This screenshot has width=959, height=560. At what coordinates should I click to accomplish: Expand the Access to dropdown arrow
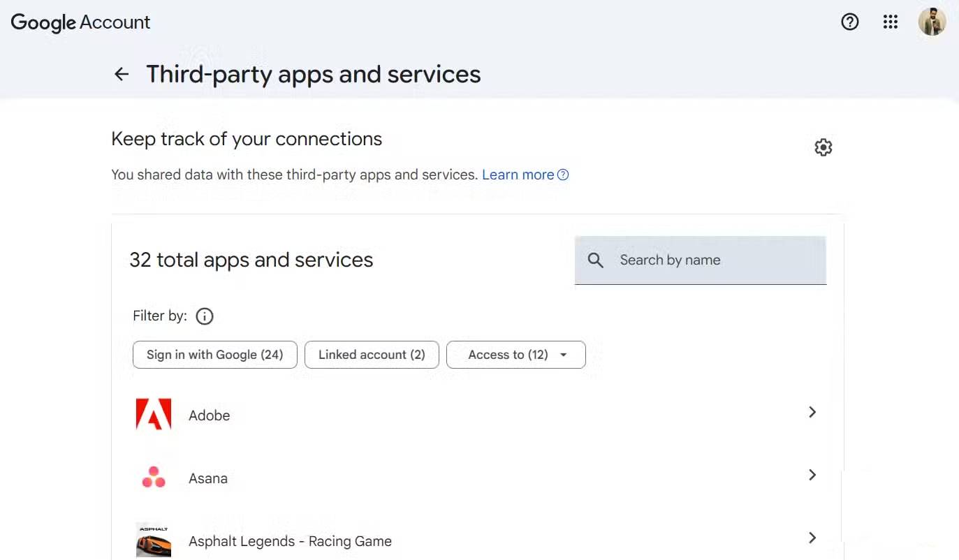563,354
